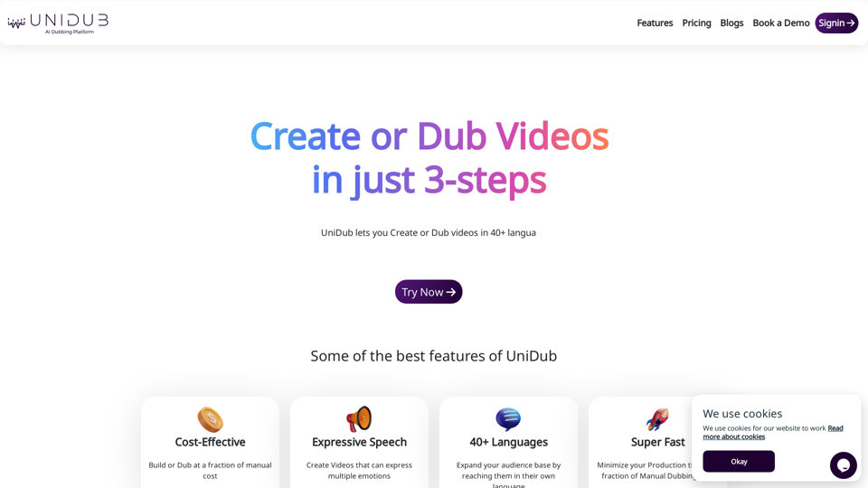Viewport: 868px width, 488px height.
Task: Click the UniDub logo in the header
Action: tap(58, 23)
